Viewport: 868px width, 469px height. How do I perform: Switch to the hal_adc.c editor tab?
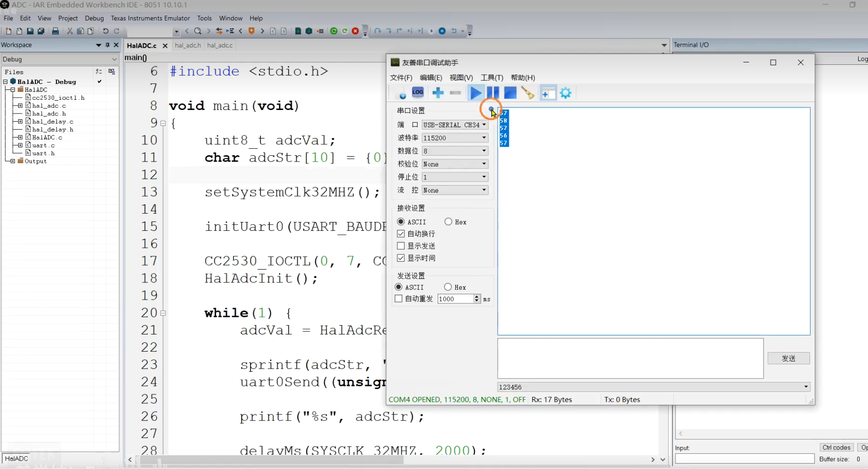click(220, 45)
